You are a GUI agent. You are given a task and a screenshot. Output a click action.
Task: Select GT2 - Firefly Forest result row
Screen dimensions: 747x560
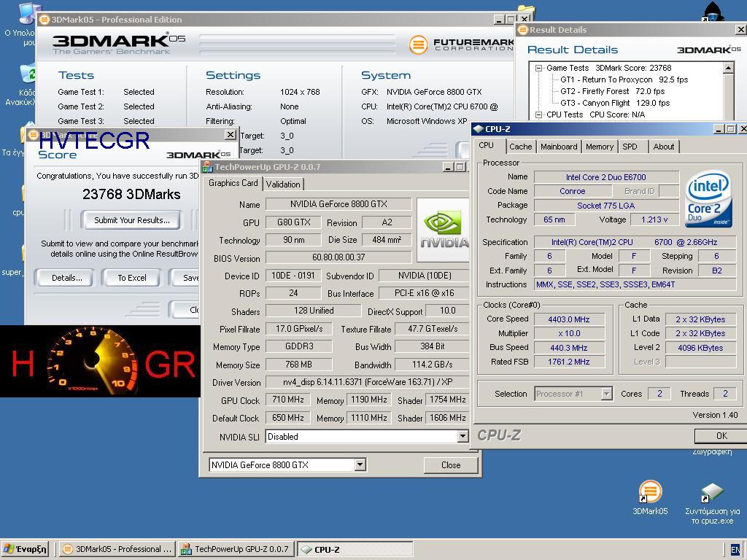click(x=612, y=91)
